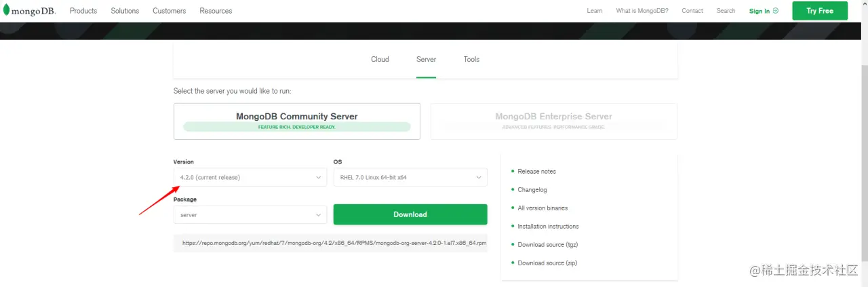Viewport: 868px width, 287px height.
Task: Open the Contact page link
Action: pyautogui.click(x=692, y=11)
